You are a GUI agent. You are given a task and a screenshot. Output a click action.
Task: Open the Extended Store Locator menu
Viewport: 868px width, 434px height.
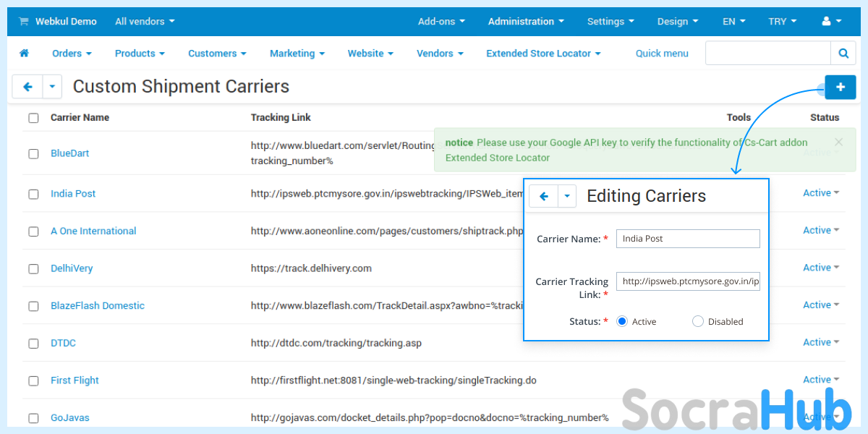tap(543, 54)
